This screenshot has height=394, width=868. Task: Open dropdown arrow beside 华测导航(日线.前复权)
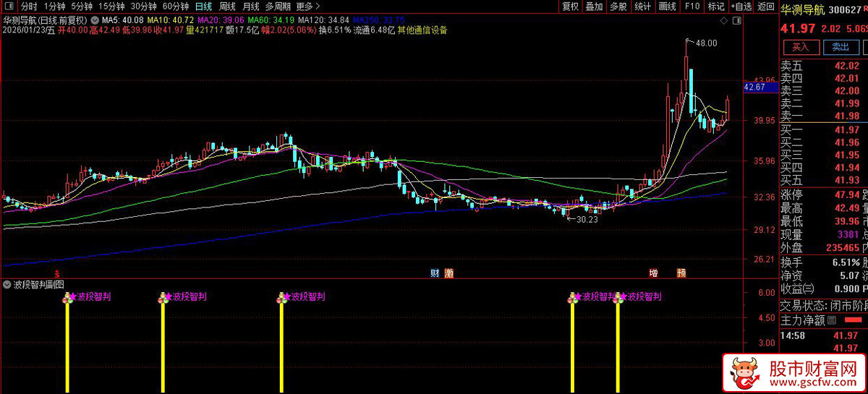click(x=94, y=20)
